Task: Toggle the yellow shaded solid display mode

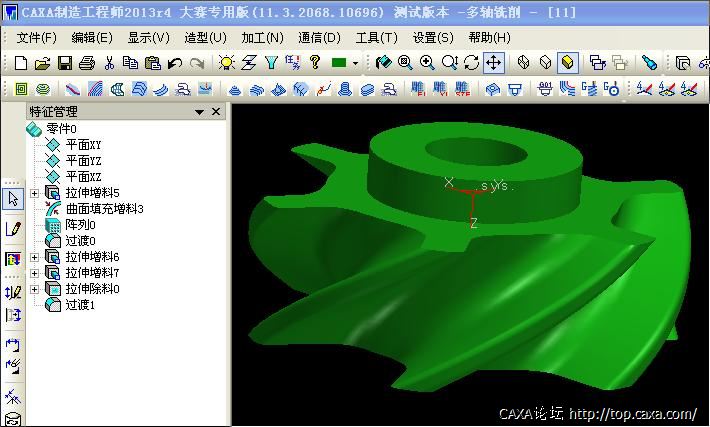Action: coord(567,62)
